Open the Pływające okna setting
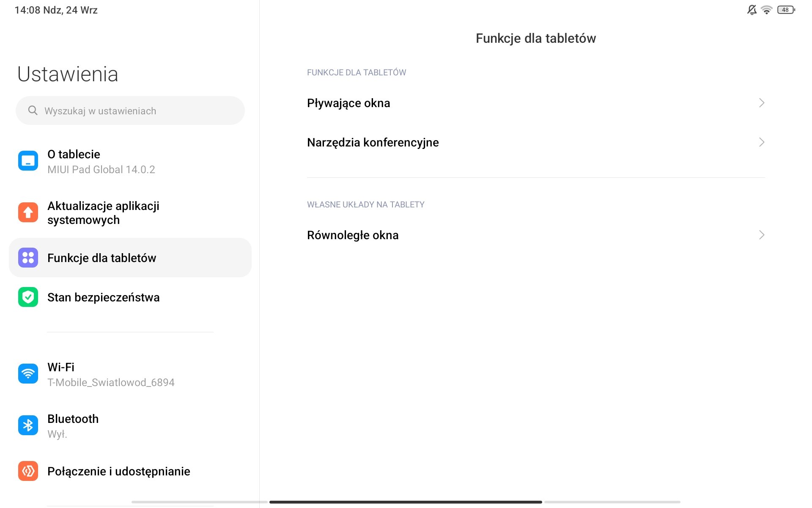Image resolution: width=812 pixels, height=508 pixels. 536,103
